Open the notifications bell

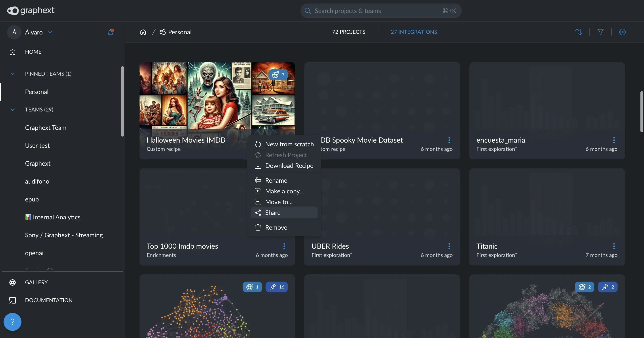(x=110, y=32)
